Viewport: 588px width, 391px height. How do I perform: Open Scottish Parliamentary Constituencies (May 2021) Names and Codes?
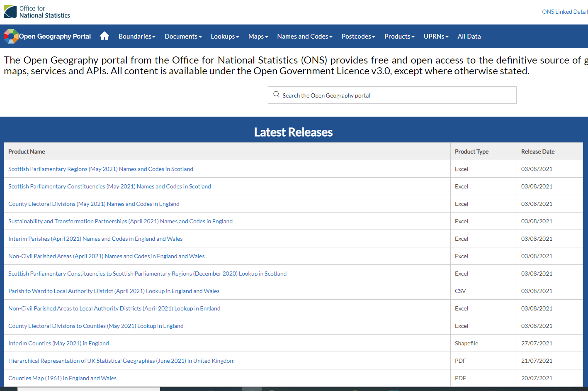(x=109, y=186)
